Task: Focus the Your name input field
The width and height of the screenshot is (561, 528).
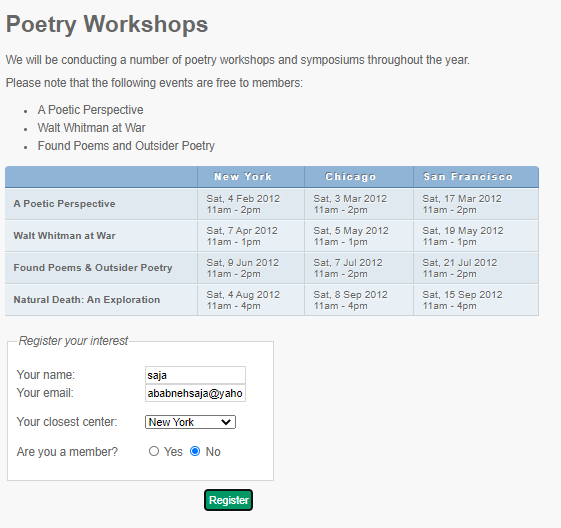Action: (x=195, y=375)
